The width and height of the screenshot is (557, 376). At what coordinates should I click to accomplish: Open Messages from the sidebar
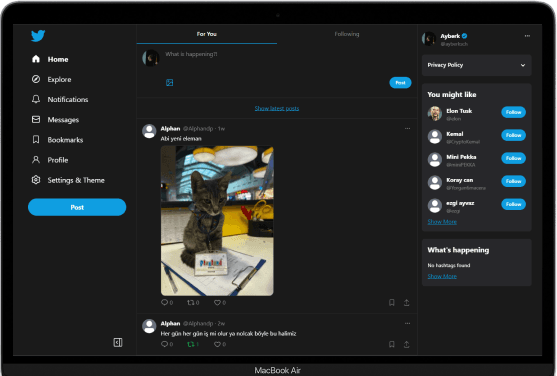55,120
